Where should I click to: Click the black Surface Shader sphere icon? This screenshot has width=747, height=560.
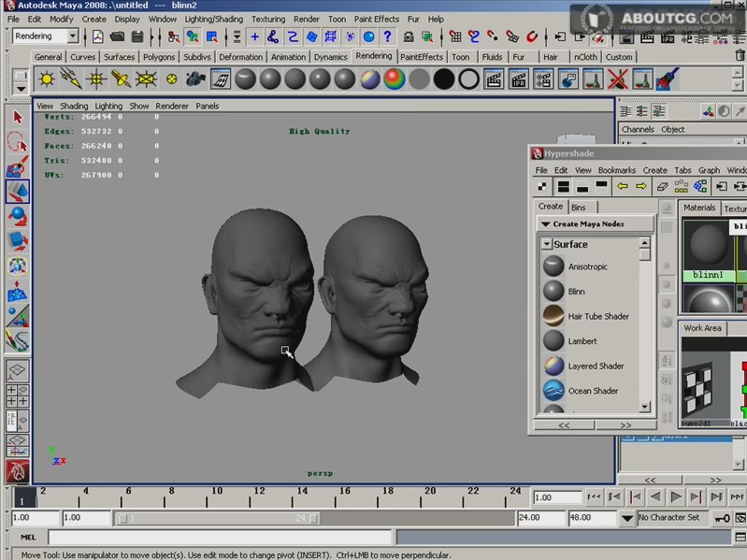pyautogui.click(x=444, y=79)
